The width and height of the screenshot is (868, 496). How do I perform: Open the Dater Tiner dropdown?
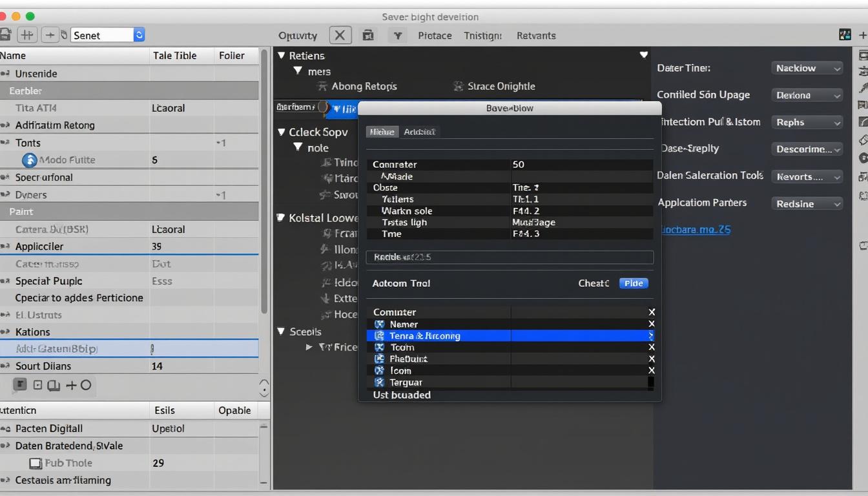[x=807, y=68]
